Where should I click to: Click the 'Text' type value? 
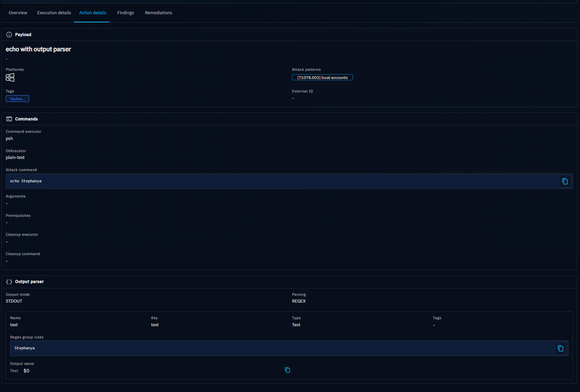(296, 325)
